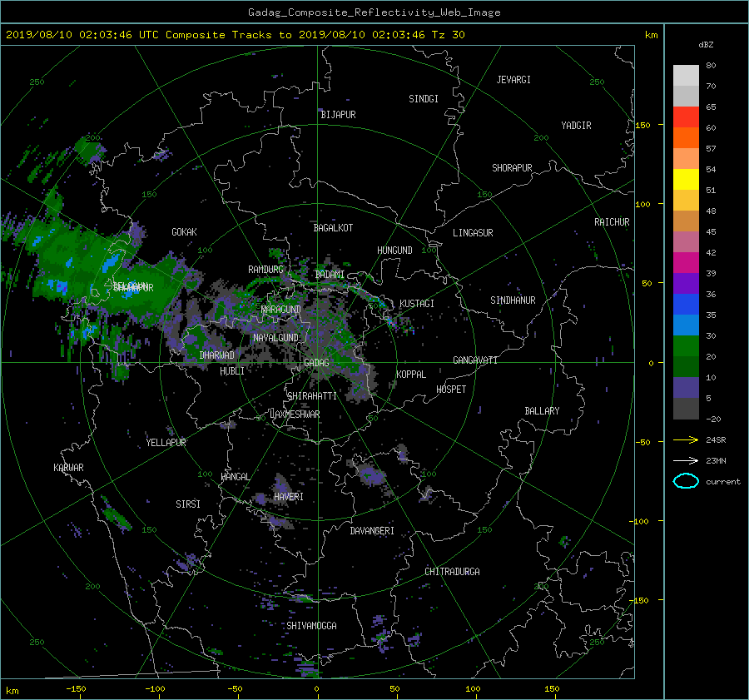Click the BADAMI city label
Screen dimensions: 749x700
pos(330,275)
